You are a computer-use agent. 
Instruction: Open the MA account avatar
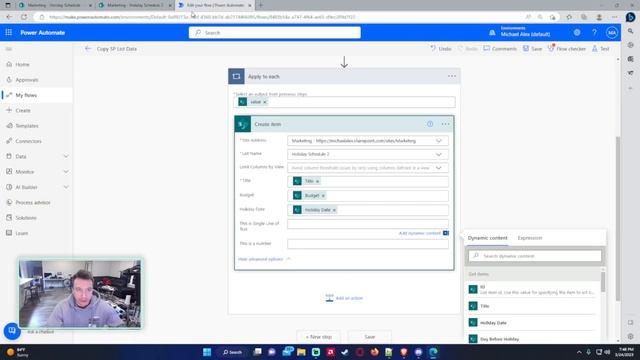click(611, 33)
